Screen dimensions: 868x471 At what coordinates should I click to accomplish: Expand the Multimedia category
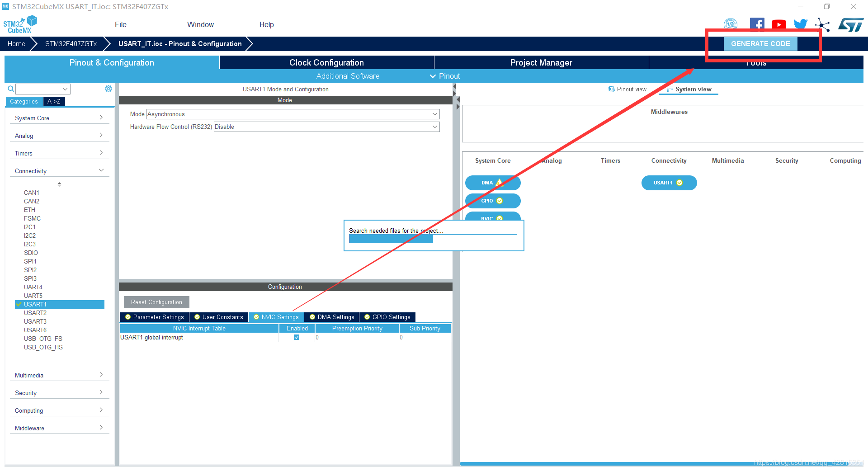(59, 375)
